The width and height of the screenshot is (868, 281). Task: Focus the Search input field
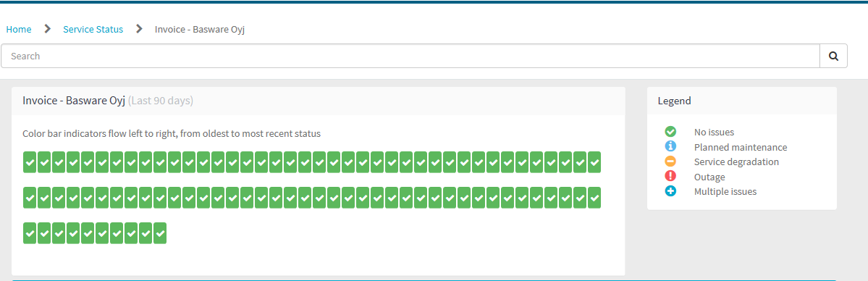click(410, 56)
